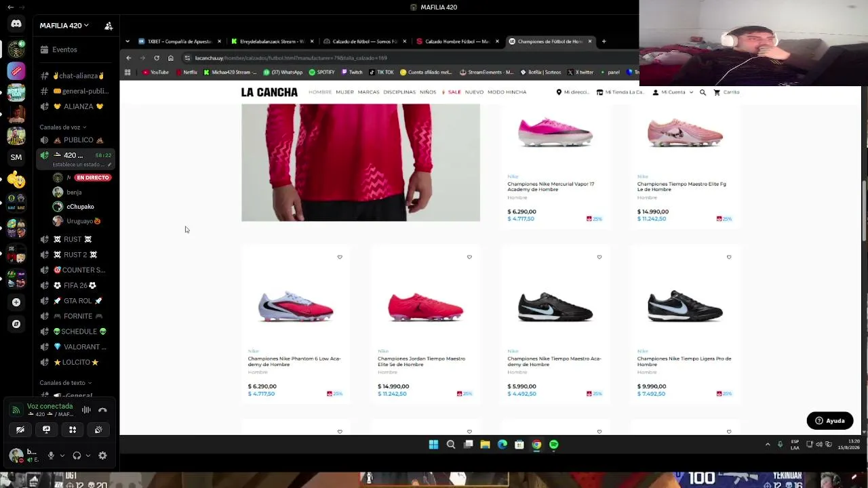Open the browser apps grid icon
Viewport: 868px width, 488px height.
(x=127, y=73)
